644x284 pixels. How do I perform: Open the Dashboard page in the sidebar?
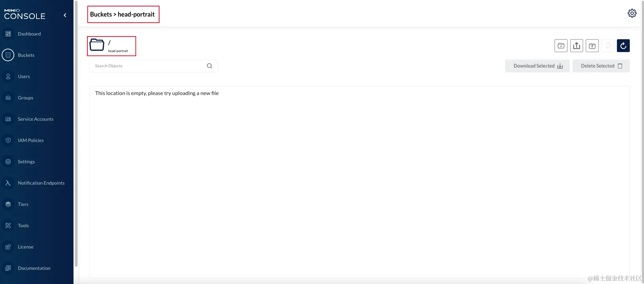(x=29, y=34)
